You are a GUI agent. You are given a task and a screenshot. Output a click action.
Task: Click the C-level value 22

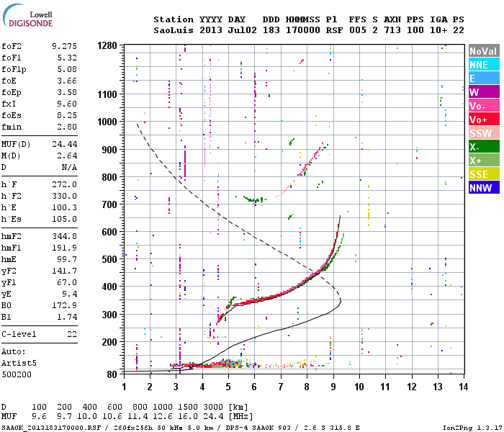pyautogui.click(x=72, y=334)
